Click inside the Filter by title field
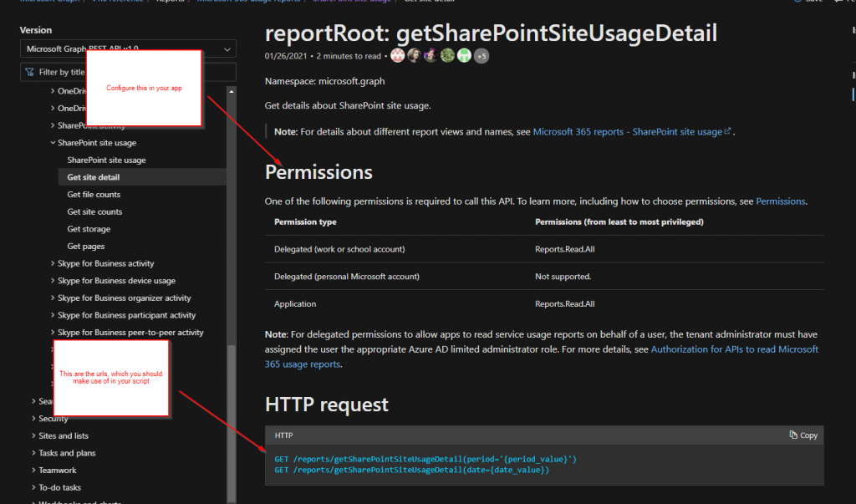This screenshot has width=856, height=504. pyautogui.click(x=100, y=71)
